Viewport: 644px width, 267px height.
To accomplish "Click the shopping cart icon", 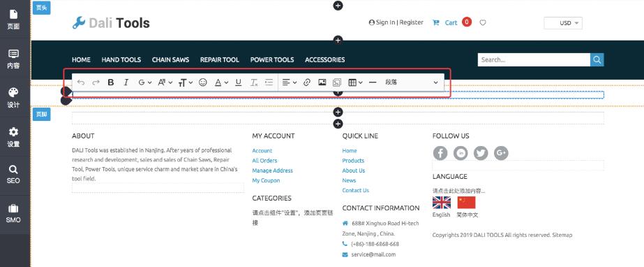I will [436, 22].
